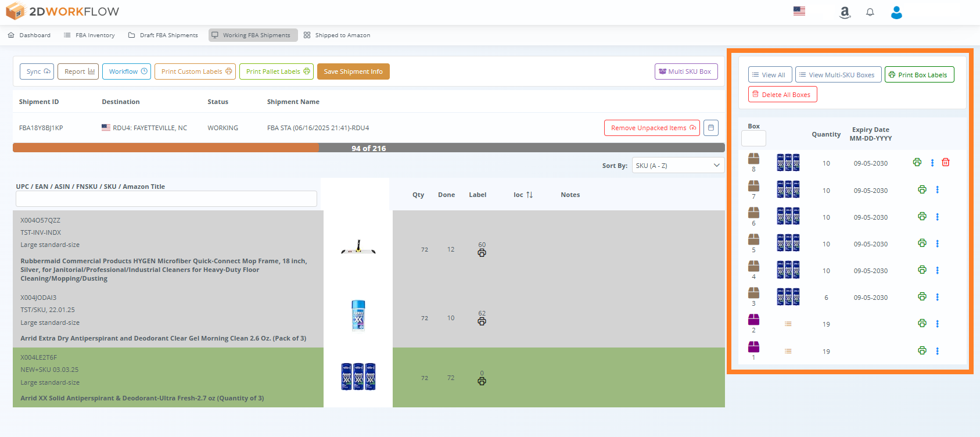Open the user profile icon
The width and height of the screenshot is (980, 437).
896,13
